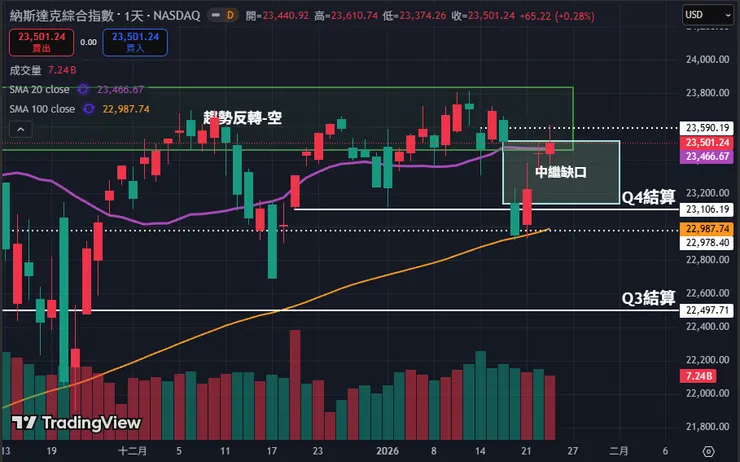This screenshot has height=462, width=740.
Task: Click the 27 date label on time axis
Action: click(572, 451)
